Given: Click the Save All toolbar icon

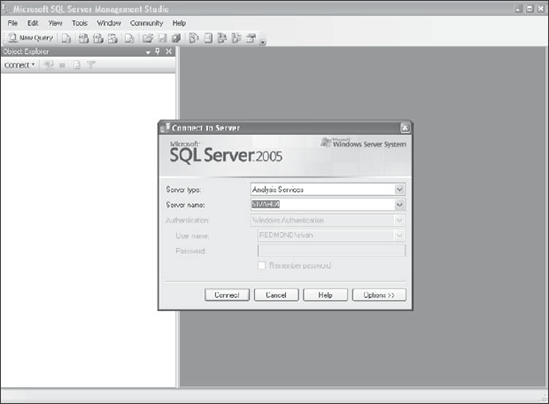Looking at the screenshot, I should pos(176,38).
